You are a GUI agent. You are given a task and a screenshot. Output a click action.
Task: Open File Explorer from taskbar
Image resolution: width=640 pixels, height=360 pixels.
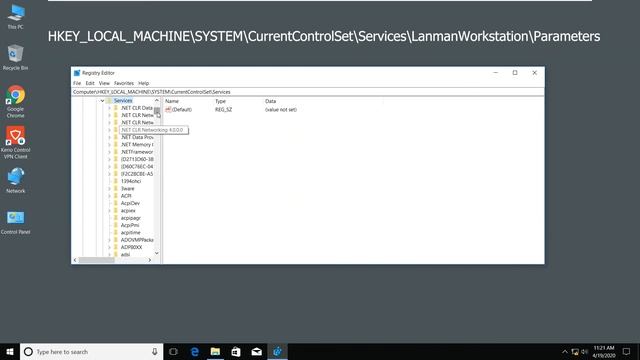pyautogui.click(x=215, y=351)
